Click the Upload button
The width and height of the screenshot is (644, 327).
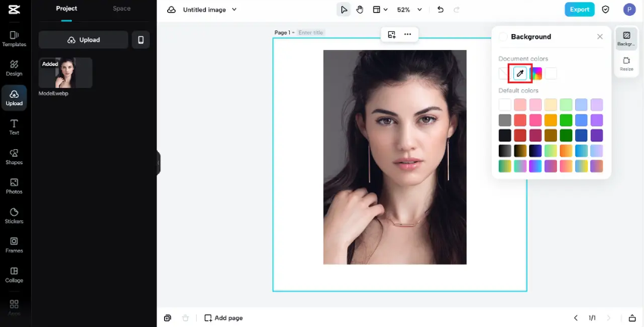tap(83, 40)
